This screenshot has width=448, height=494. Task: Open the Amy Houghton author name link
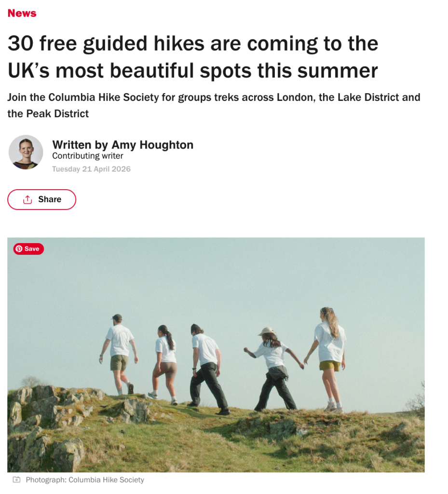click(152, 145)
